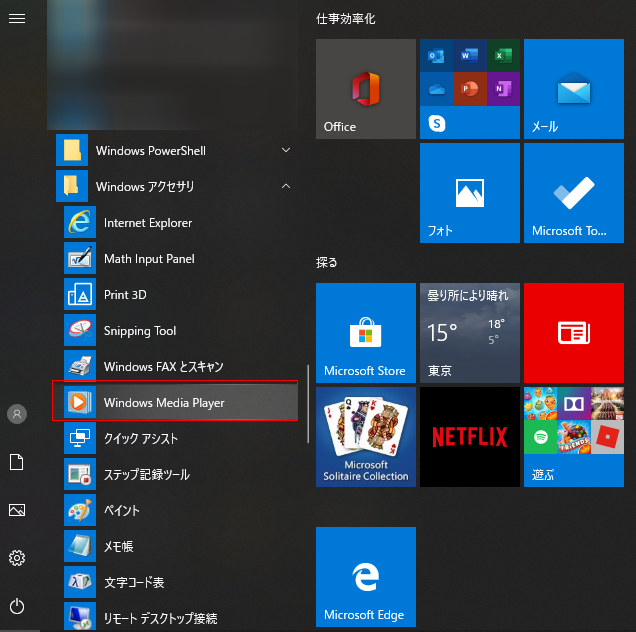The width and height of the screenshot is (636, 632).
Task: Open the Microsoft Solitaire Collection tile
Action: pyautogui.click(x=366, y=437)
